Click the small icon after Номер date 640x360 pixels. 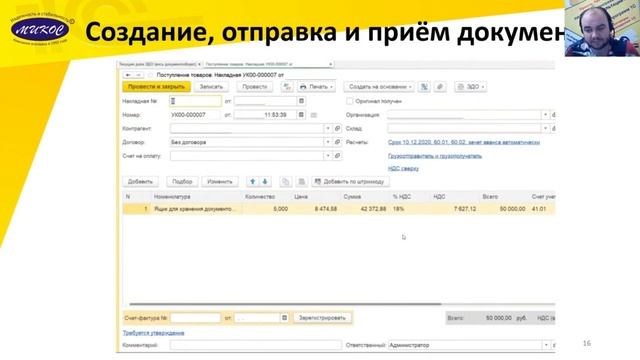[x=313, y=115]
